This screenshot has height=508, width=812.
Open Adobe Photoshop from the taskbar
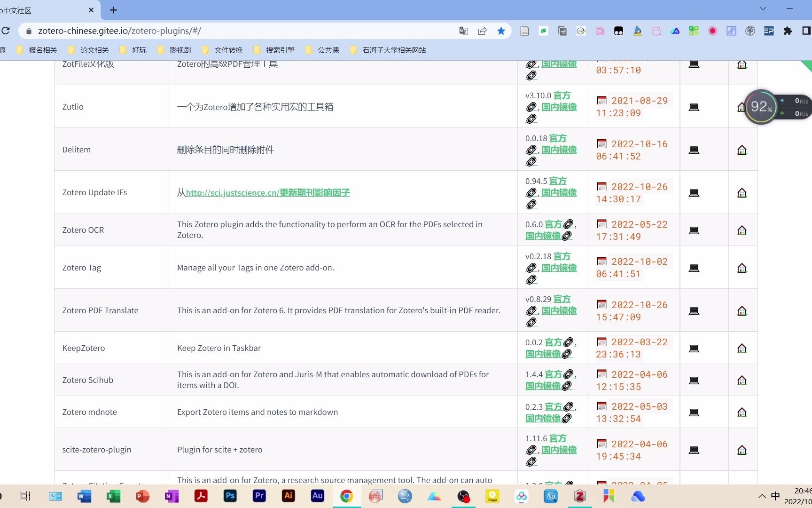click(x=230, y=496)
